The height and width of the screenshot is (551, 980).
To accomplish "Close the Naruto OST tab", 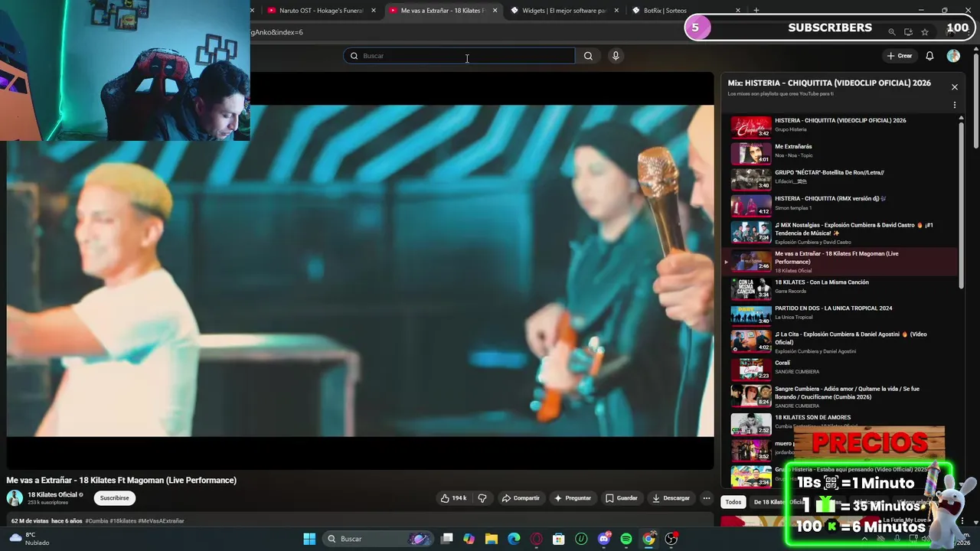I will pyautogui.click(x=374, y=11).
